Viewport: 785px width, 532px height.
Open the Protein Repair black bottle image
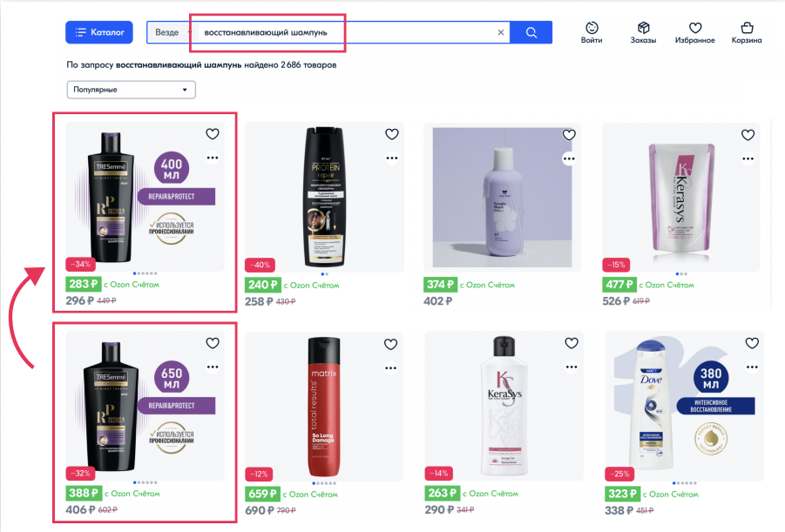324,197
